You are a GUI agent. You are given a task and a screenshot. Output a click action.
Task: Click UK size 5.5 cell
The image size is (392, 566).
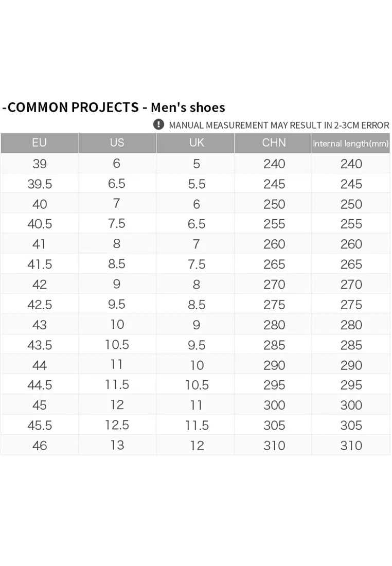click(x=197, y=184)
